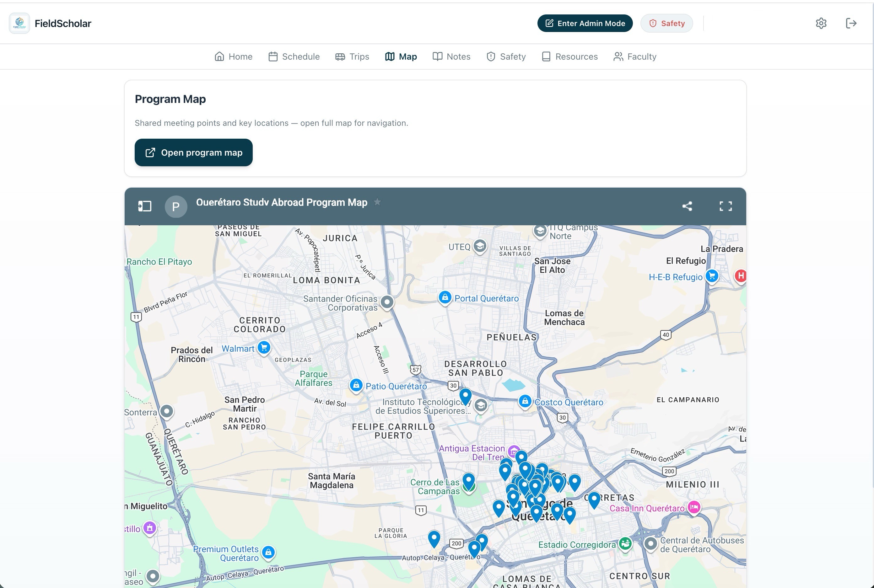Click the Central de Autobuses marker

[651, 544]
